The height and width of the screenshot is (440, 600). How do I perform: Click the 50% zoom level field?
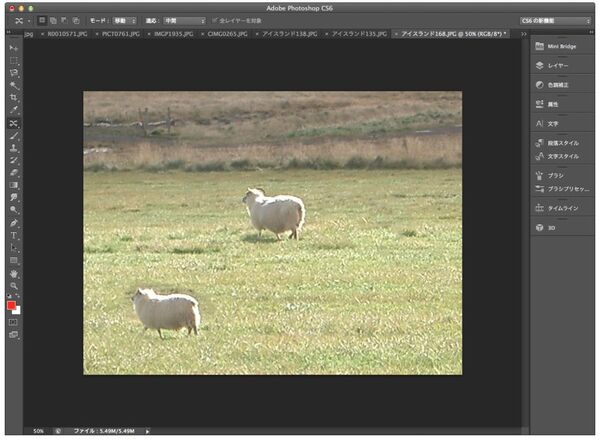(x=38, y=431)
